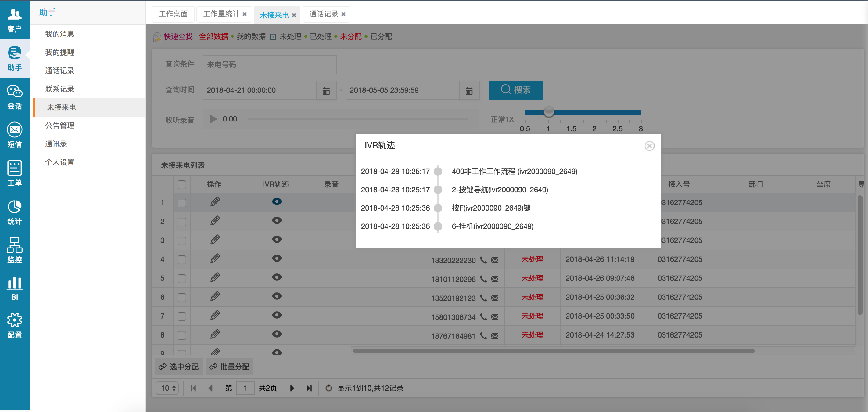Screen dimensions: 868x412
Task: Switch to 工作量统计 tab
Action: (221, 14)
